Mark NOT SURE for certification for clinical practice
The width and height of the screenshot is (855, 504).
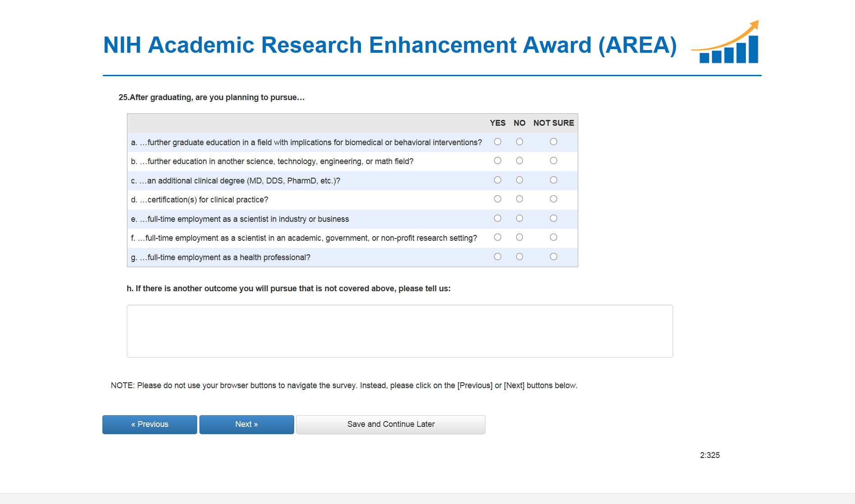(554, 199)
